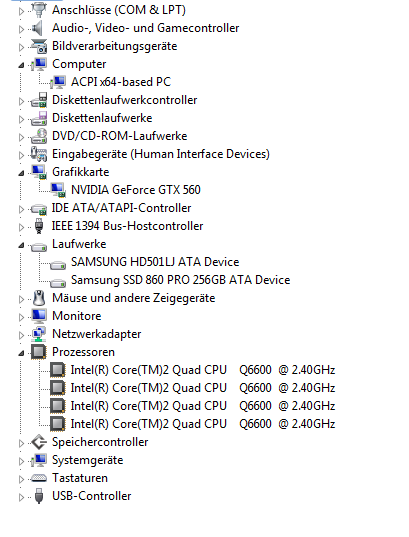Collapse the Prozessoren category arrow
Image resolution: width=409 pixels, height=537 pixels.
(21, 353)
